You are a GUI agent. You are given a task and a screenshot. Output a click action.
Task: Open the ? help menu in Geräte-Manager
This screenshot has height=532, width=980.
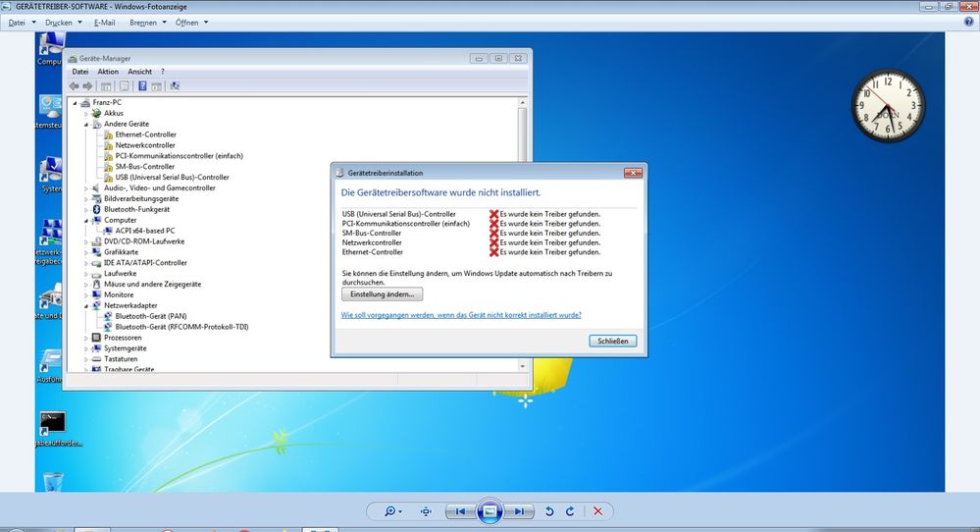(163, 72)
